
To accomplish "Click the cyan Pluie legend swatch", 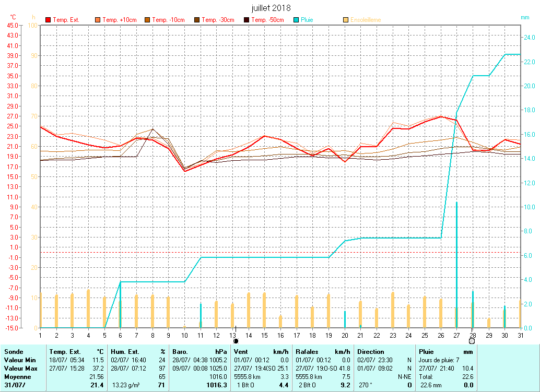I will click(296, 20).
